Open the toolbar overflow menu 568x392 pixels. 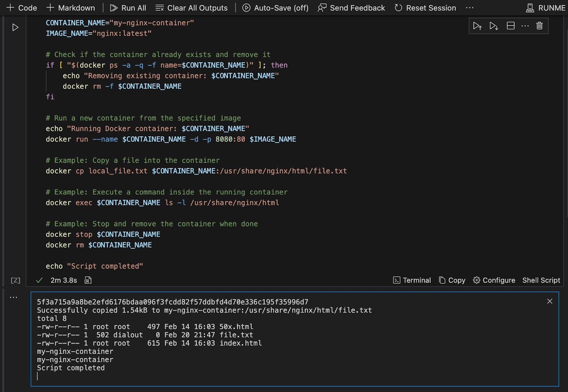coord(470,7)
